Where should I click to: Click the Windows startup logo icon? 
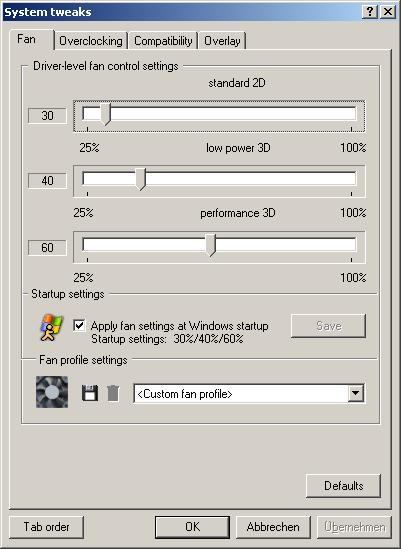pos(51,328)
